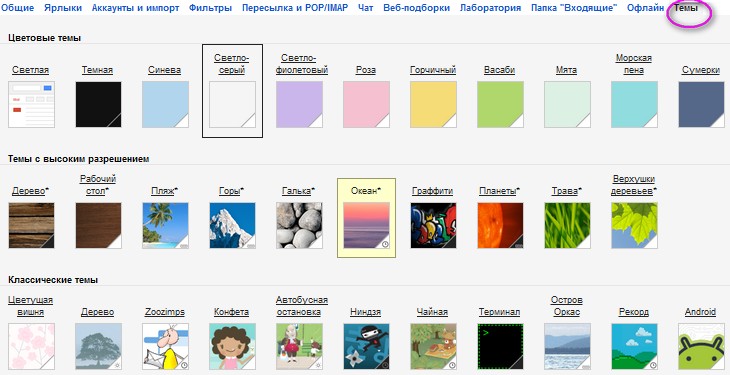The height and width of the screenshot is (375, 730).
Task: Click the Роза name link
Action: click(x=365, y=70)
